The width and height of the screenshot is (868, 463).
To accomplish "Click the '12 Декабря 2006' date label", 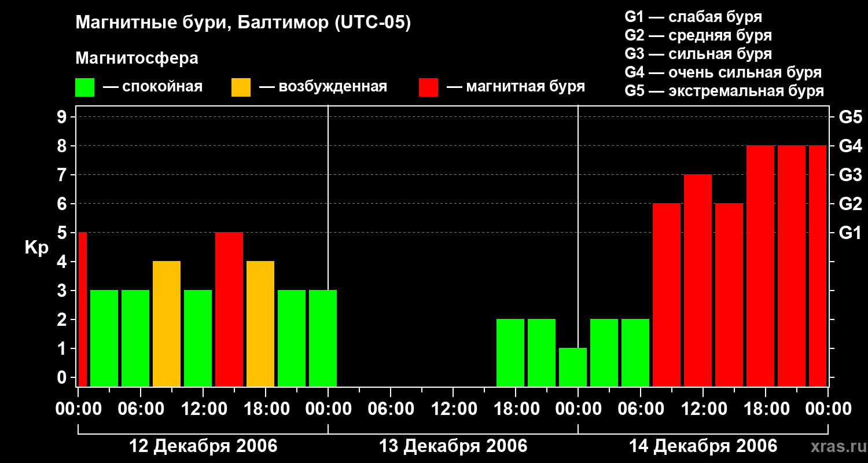I will pyautogui.click(x=203, y=446).
